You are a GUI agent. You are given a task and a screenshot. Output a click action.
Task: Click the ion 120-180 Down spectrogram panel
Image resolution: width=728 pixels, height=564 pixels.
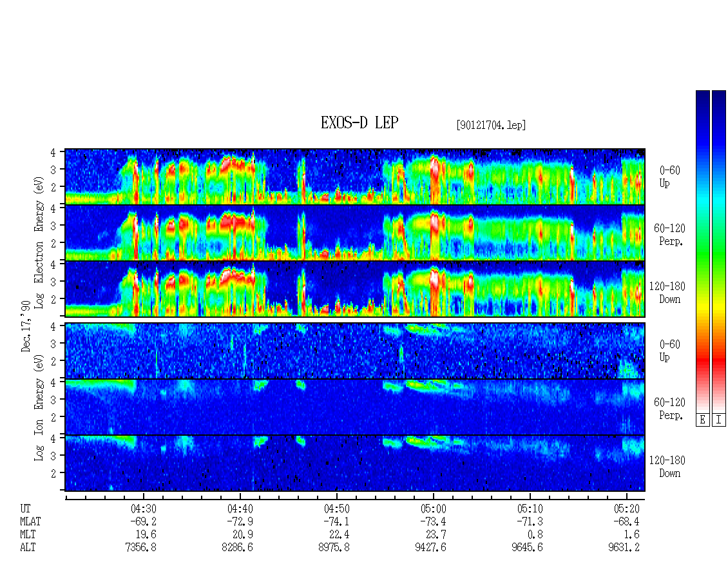click(355, 463)
